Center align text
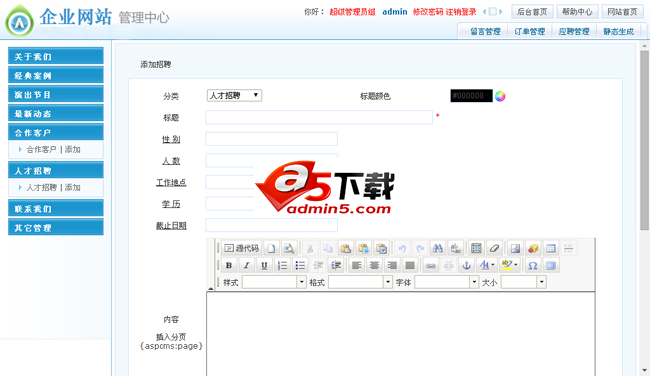The image size is (650, 376). tap(374, 265)
